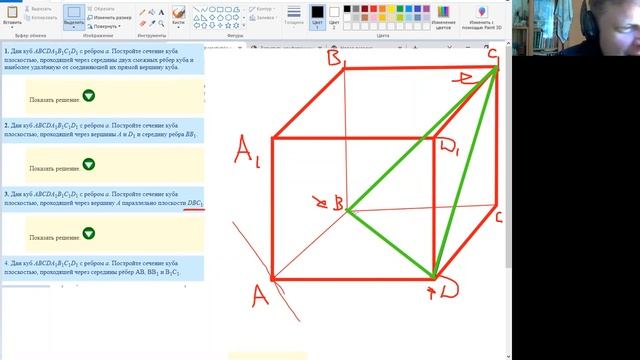Expand 'Показать решение' under problem 3

pyautogui.click(x=89, y=233)
